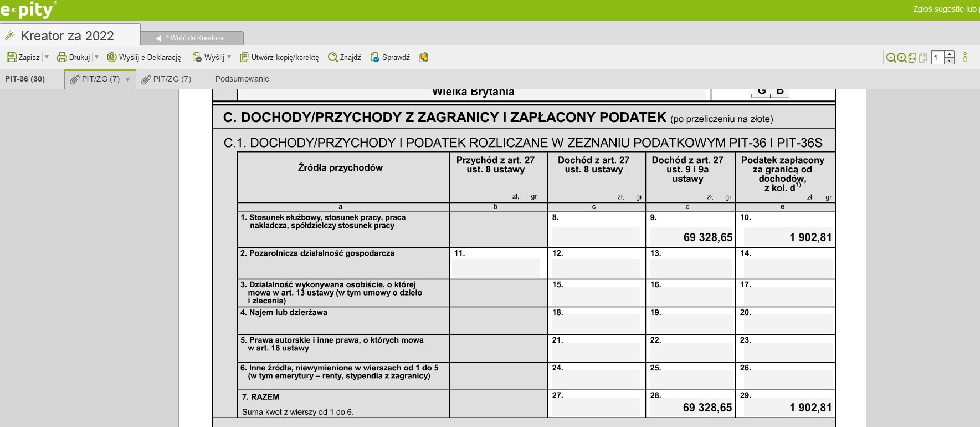Click field 11 for business revenue
Viewport: 980px width, 427px height.
click(496, 268)
